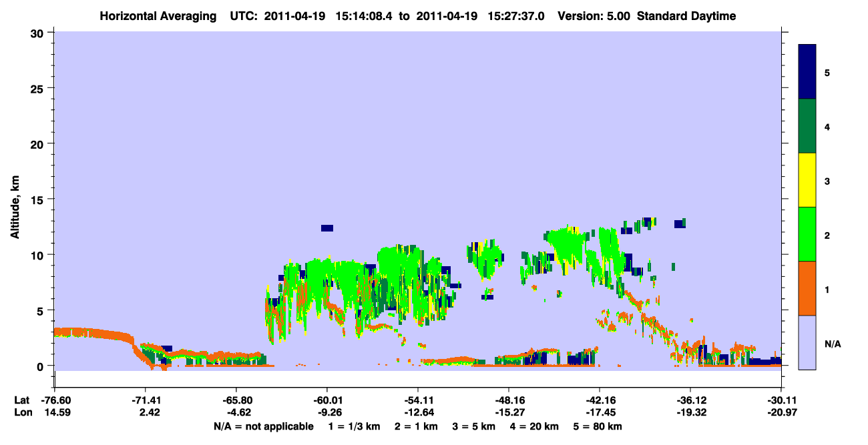868x445 pixels.
Task: Click the 20 km altitude tick label
Action: 38,143
